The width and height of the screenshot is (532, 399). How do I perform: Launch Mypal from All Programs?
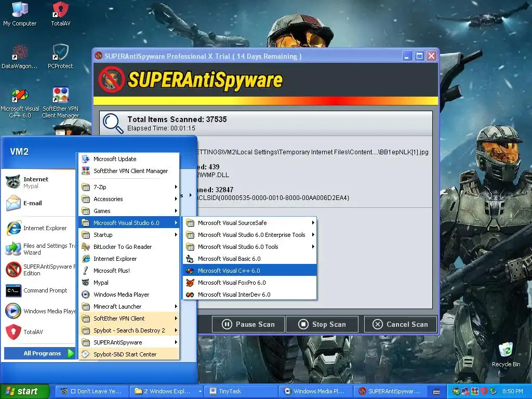(129, 283)
